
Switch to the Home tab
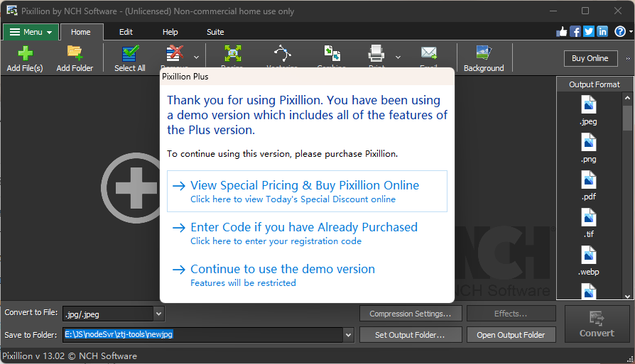(81, 32)
